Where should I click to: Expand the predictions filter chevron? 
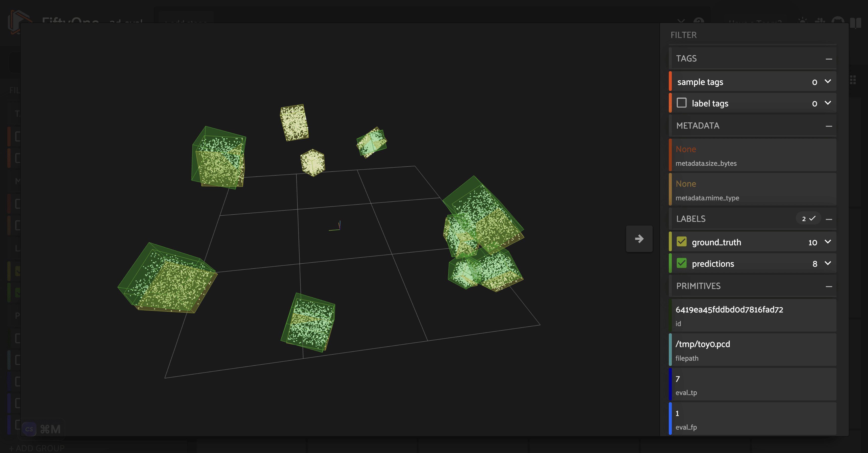[x=828, y=263]
